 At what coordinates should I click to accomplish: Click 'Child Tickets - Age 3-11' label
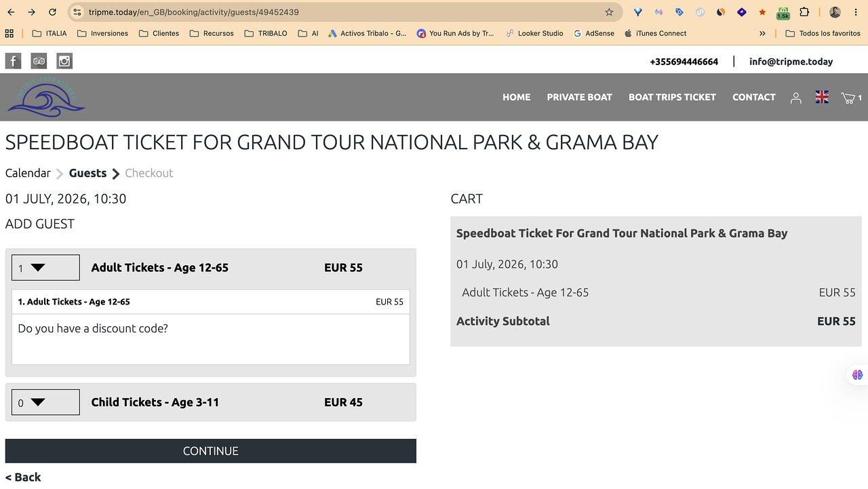coord(155,402)
